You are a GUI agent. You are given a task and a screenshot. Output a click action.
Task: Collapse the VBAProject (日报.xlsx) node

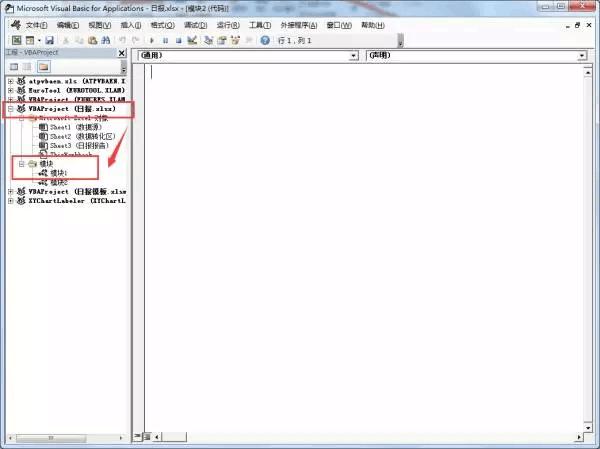click(11, 109)
